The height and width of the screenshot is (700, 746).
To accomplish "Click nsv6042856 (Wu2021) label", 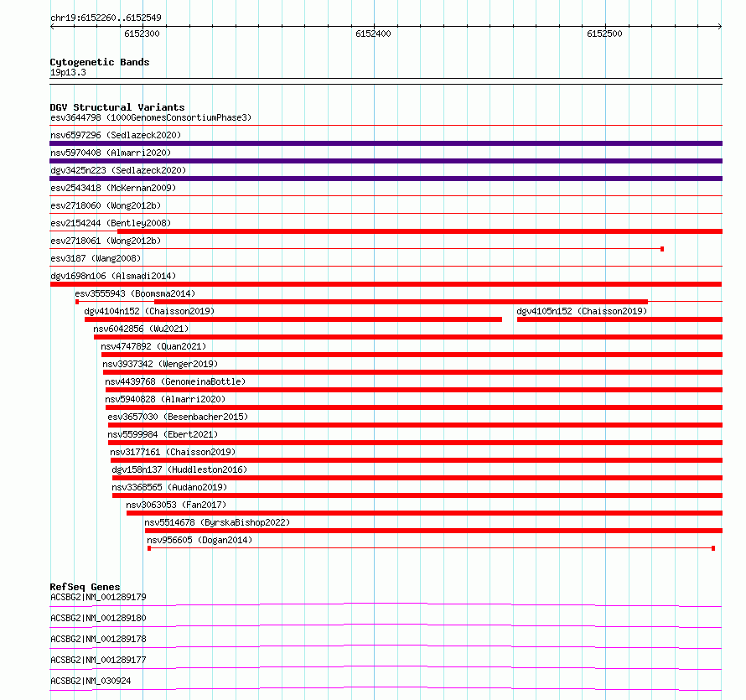I will pyautogui.click(x=141, y=329).
